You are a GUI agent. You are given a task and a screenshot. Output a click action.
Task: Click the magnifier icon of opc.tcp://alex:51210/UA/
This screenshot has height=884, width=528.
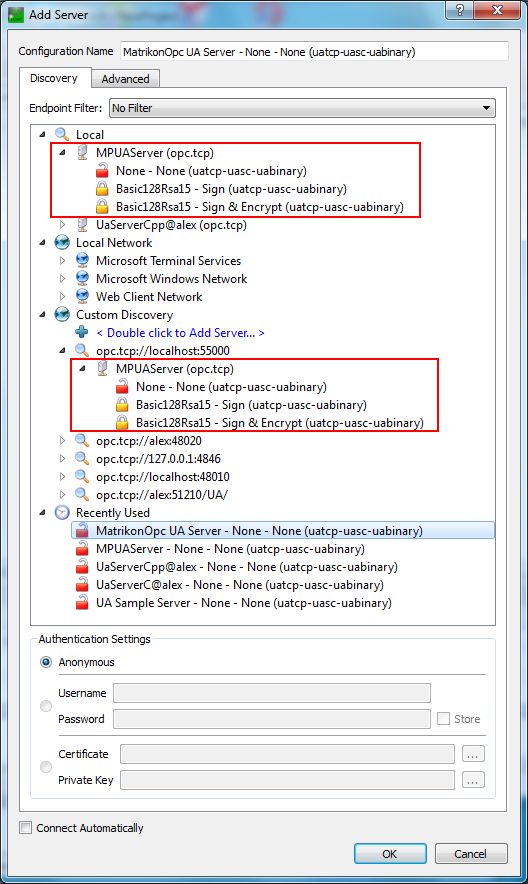point(82,494)
